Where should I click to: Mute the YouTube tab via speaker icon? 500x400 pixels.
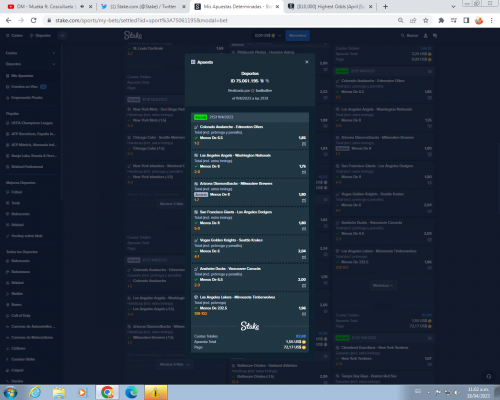click(x=82, y=7)
